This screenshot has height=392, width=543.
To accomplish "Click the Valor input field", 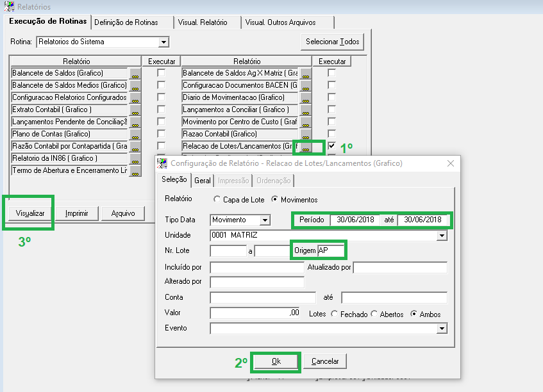I will 255,313.
